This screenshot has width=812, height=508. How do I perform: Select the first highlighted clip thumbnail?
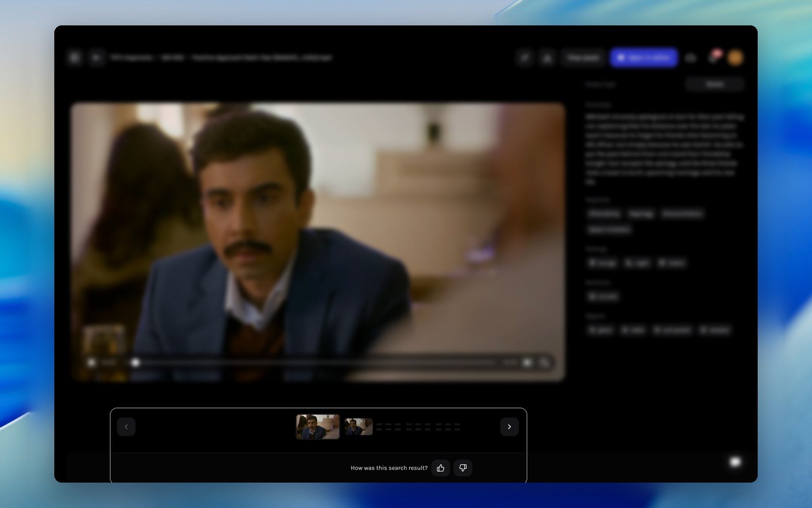click(x=318, y=427)
